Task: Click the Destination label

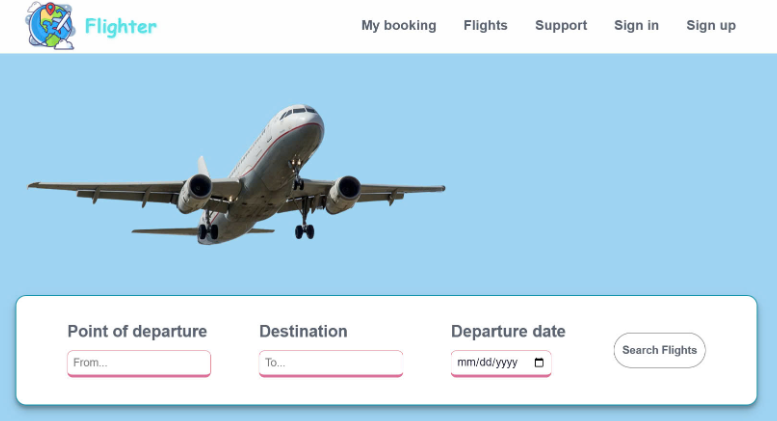Action: point(303,332)
